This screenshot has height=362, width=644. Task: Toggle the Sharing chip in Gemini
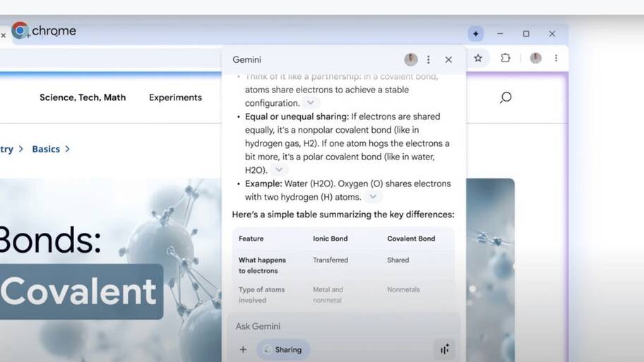pyautogui.click(x=283, y=350)
